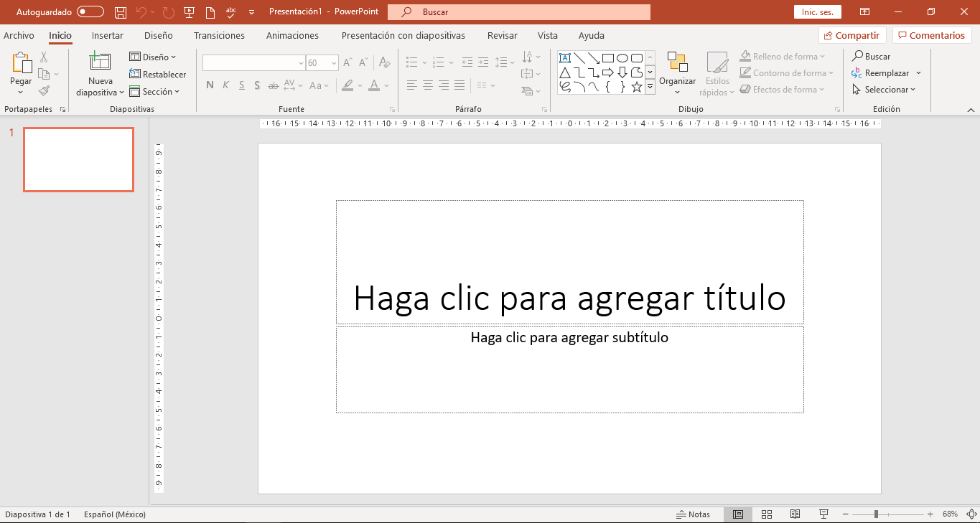Screen dimensions: 980x523
Task: Switch to Clasificador de diapositivas view
Action: (766, 514)
